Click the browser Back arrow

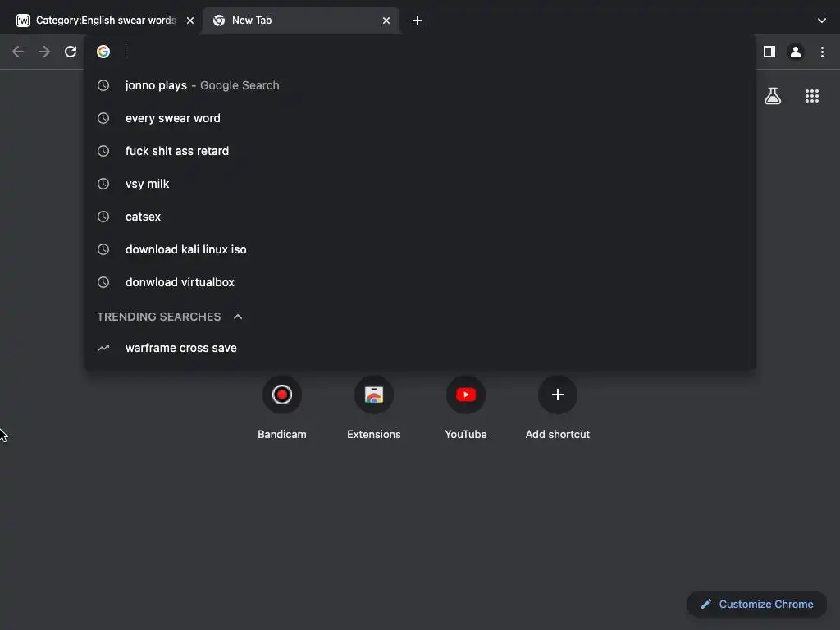18,52
